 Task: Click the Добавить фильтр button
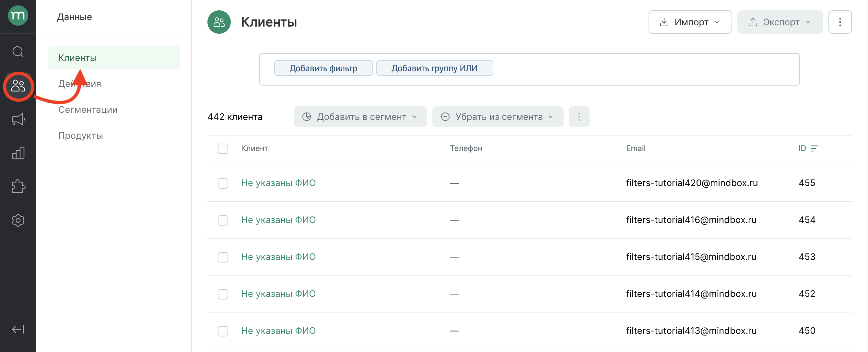[323, 68]
